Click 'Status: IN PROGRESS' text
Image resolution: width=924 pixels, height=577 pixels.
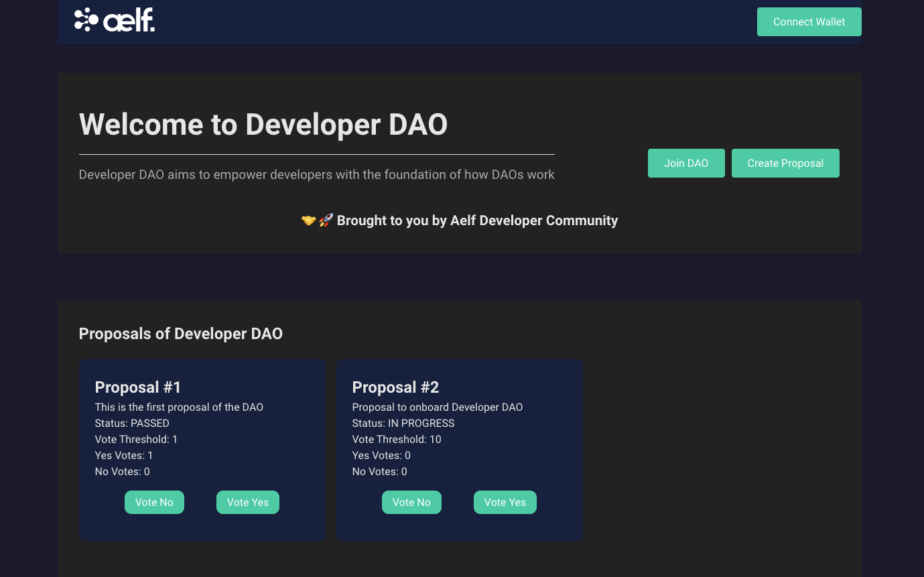403,424
